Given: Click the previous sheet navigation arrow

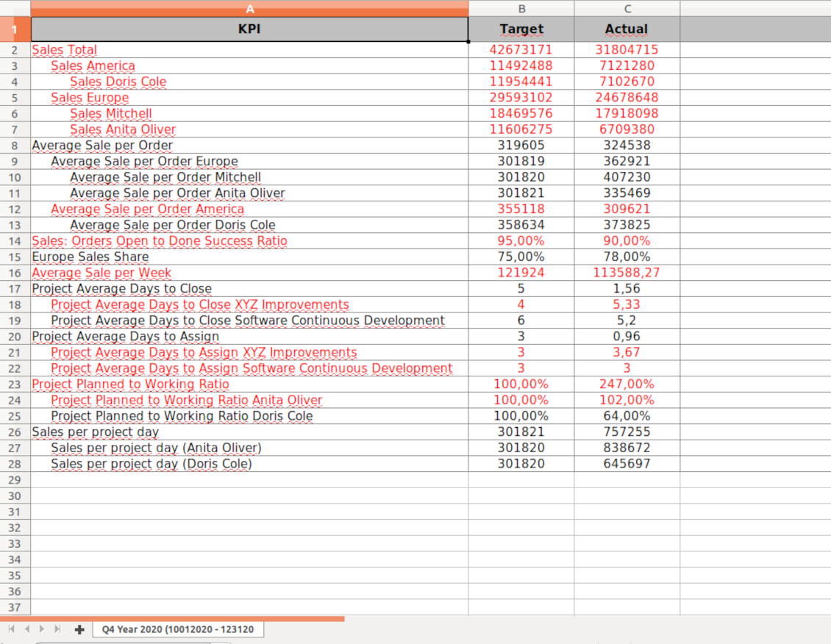Looking at the screenshot, I should click(x=27, y=629).
